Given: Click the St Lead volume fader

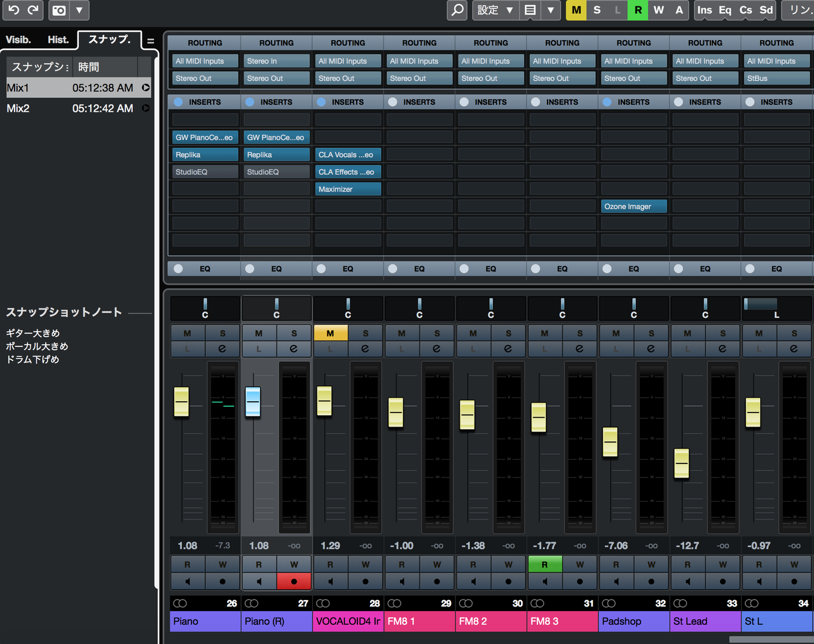Looking at the screenshot, I should click(682, 463).
